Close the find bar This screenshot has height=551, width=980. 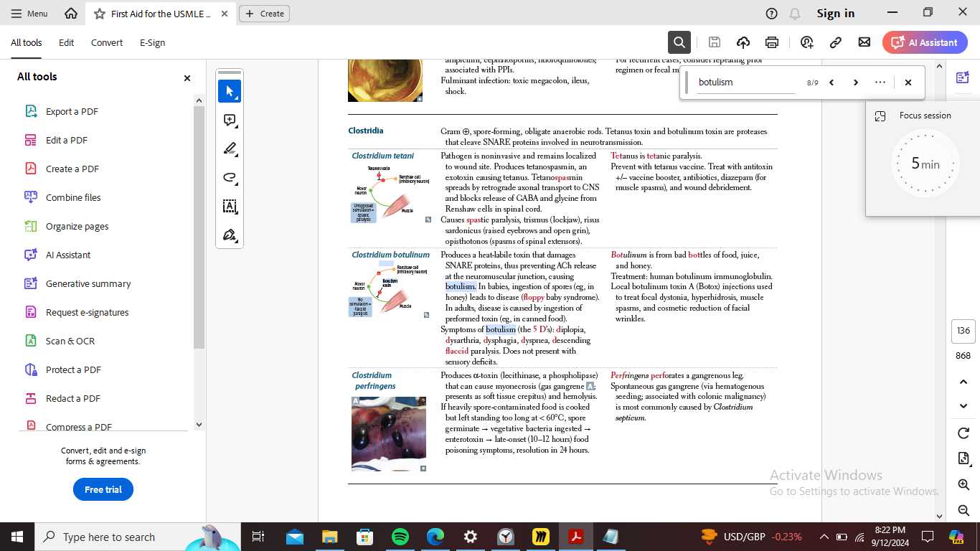908,83
